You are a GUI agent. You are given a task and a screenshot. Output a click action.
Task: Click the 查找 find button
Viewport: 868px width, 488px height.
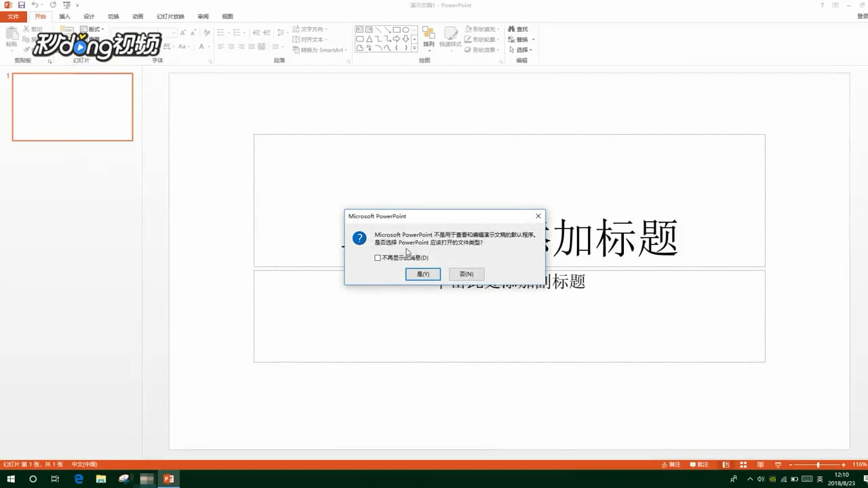click(x=519, y=29)
